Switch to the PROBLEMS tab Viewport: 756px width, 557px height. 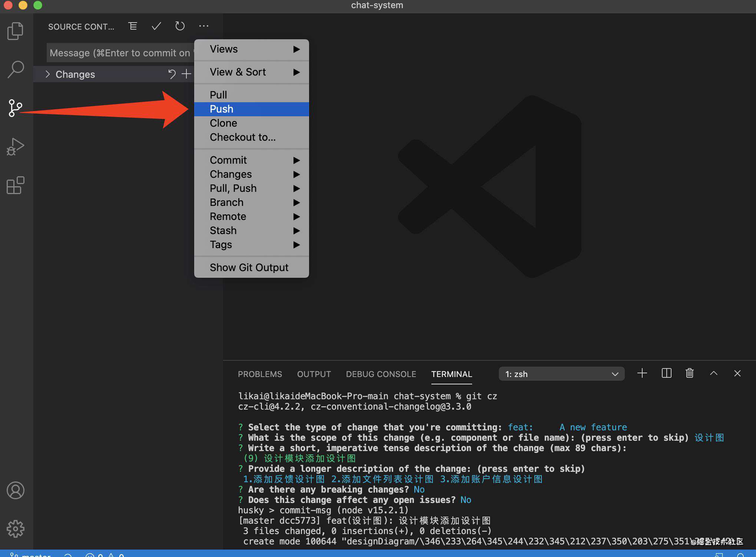click(x=260, y=374)
